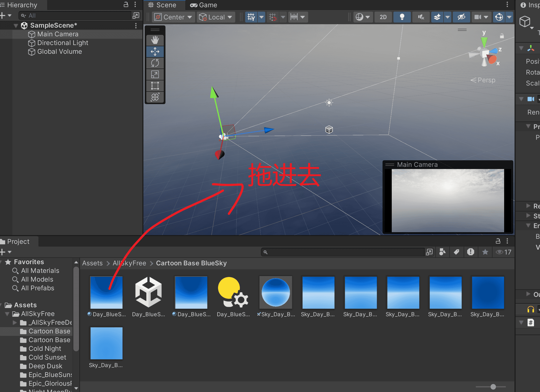Open the Center pivot dropdown
Viewport: 540px width, 392px height.
173,17
